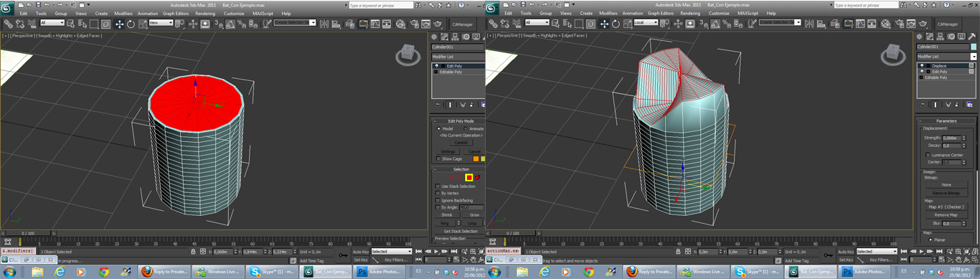The width and height of the screenshot is (980, 279).
Task: Click ViewCube in left window viewport
Action: 408,54
